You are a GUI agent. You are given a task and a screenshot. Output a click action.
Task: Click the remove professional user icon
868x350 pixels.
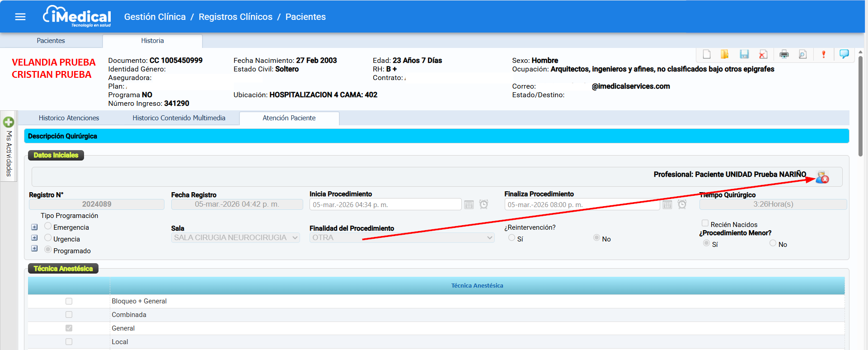click(822, 177)
